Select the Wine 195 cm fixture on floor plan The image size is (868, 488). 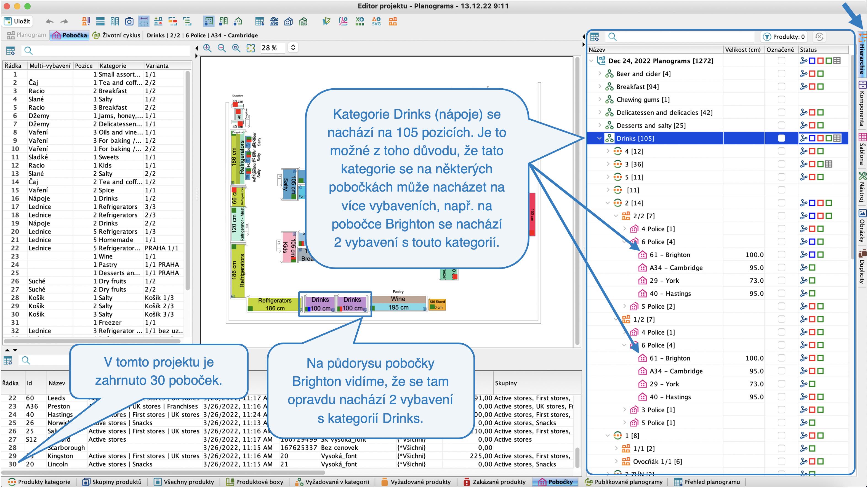[x=399, y=303]
